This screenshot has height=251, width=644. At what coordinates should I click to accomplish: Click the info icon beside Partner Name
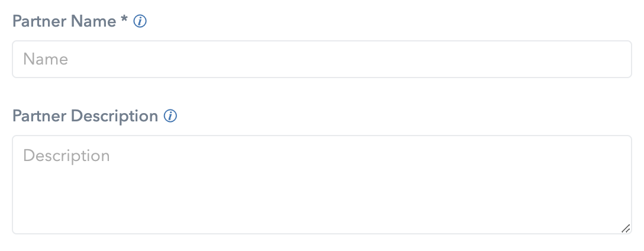coord(140,21)
